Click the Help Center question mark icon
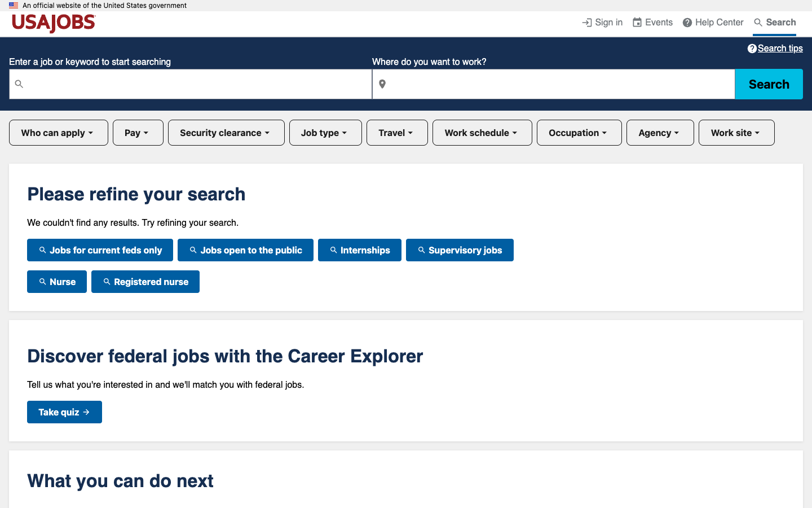This screenshot has height=508, width=812. tap(687, 23)
